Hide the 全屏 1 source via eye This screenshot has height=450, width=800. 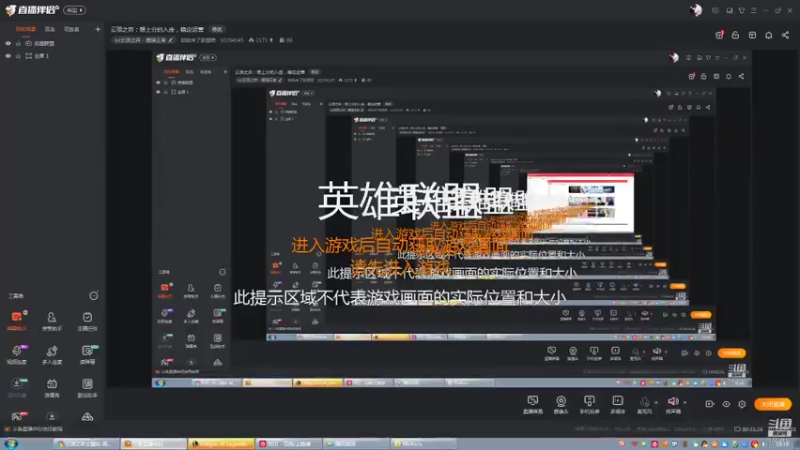[8, 56]
